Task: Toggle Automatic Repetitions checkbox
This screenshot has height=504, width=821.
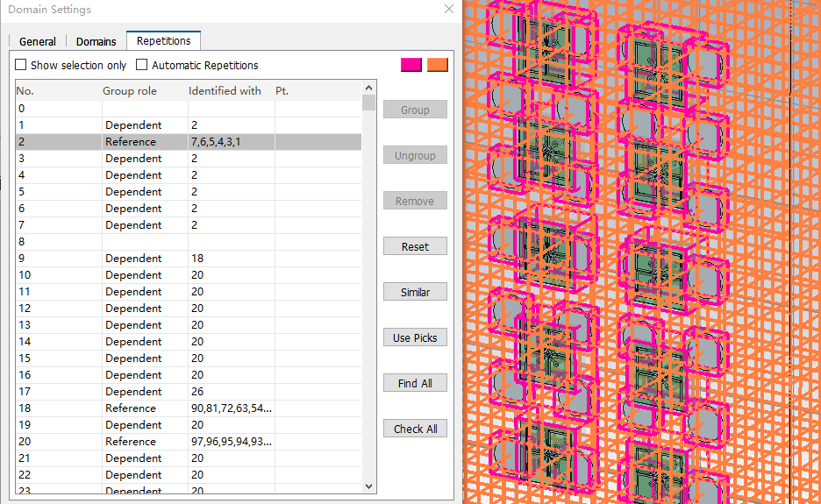Action: point(142,66)
